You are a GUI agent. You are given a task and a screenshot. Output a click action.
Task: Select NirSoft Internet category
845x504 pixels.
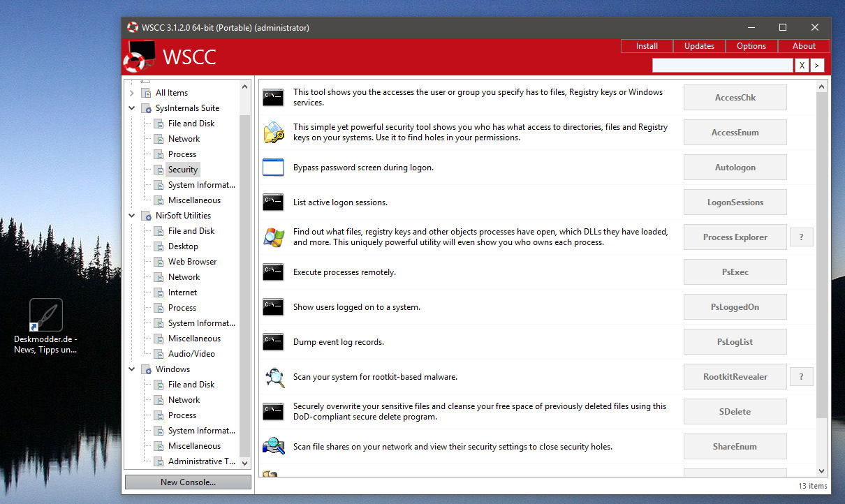click(183, 292)
